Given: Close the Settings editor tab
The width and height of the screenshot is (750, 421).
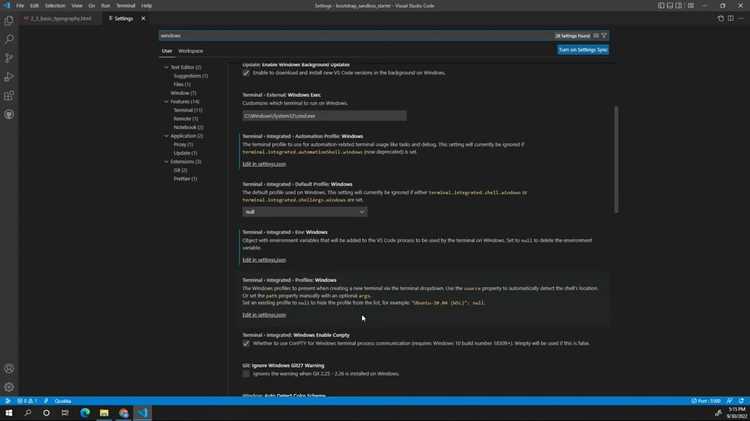Looking at the screenshot, I should pyautogui.click(x=143, y=19).
